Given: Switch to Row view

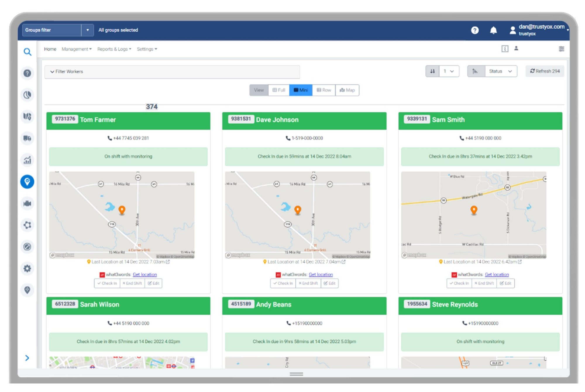Looking at the screenshot, I should pos(324,90).
